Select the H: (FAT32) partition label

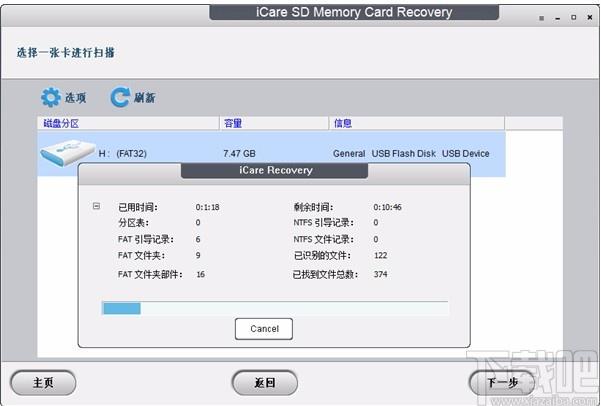click(123, 154)
